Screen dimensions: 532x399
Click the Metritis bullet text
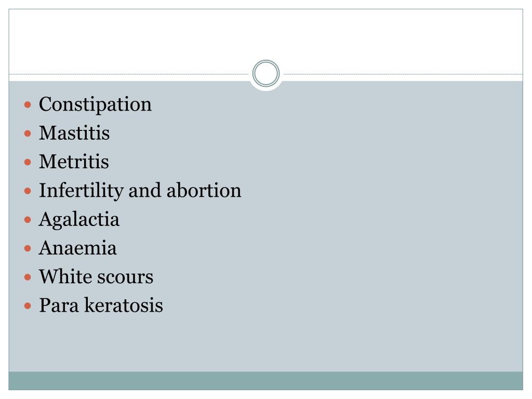[x=74, y=162]
